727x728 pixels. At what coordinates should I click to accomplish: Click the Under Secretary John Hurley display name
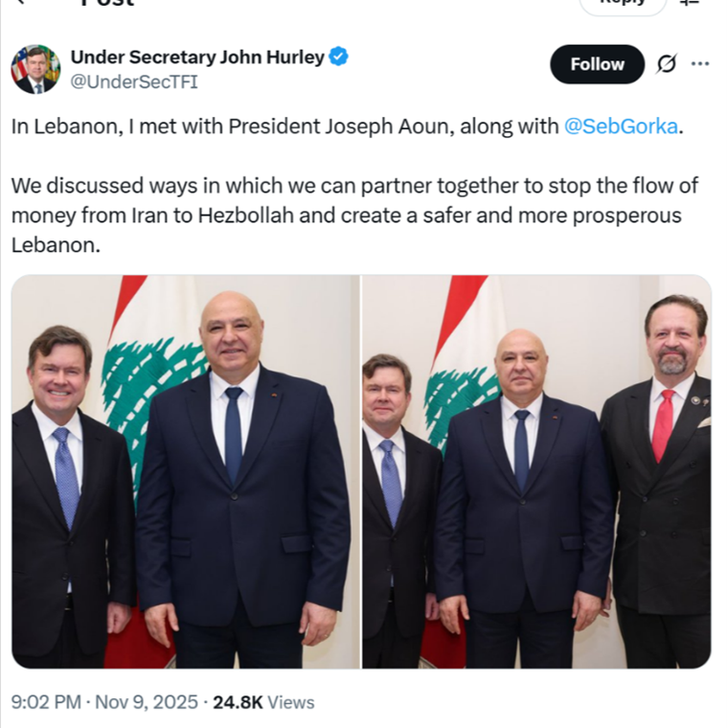point(197,57)
